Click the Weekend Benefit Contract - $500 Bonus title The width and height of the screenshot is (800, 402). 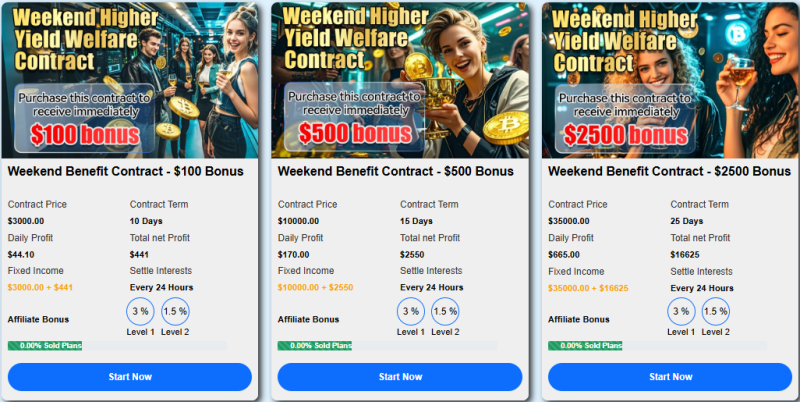tap(395, 171)
